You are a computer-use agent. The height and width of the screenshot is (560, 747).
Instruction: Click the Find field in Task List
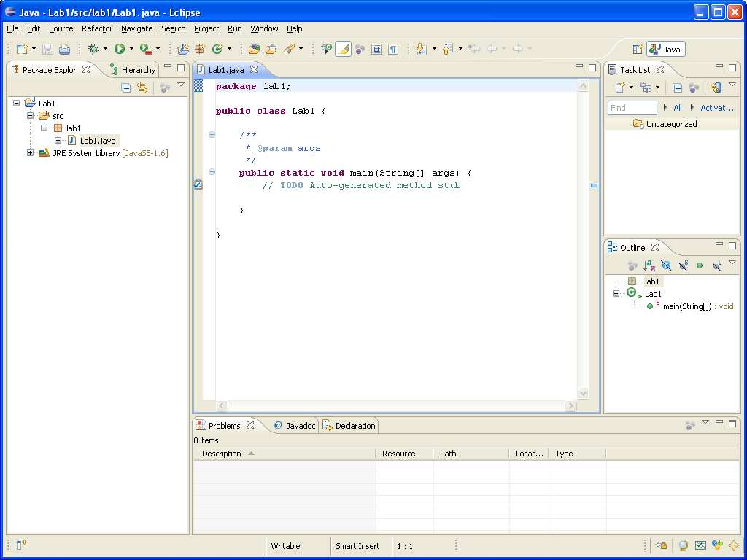632,108
